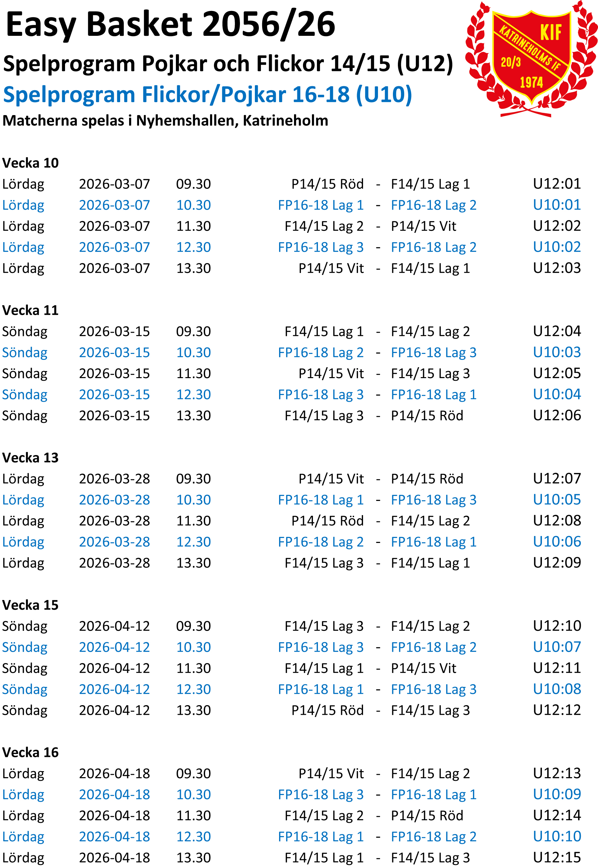Click the Matcherna spelas i Nyhemshallen text
The height and width of the screenshot is (868, 598).
[165, 121]
